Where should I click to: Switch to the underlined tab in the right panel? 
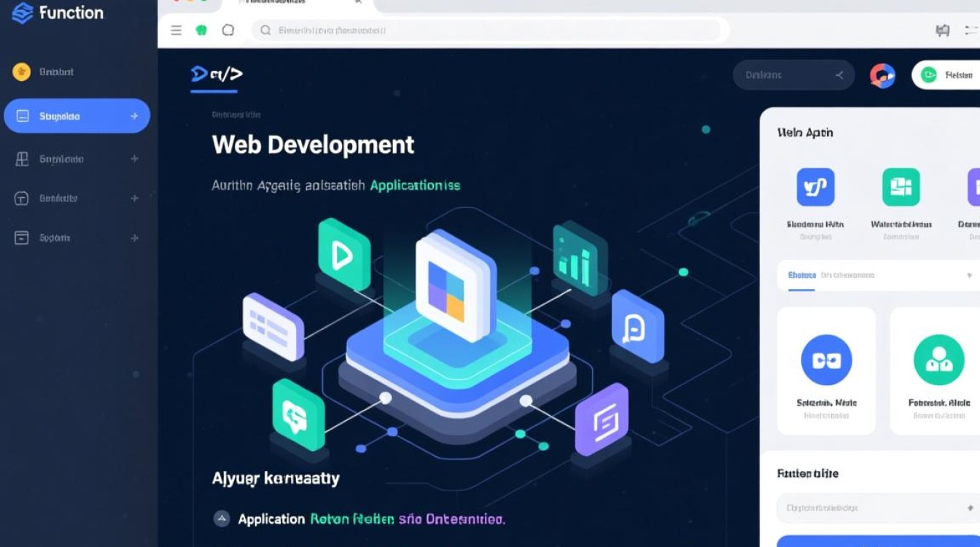point(801,276)
